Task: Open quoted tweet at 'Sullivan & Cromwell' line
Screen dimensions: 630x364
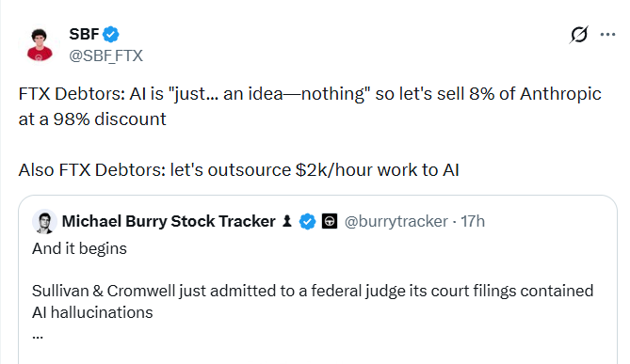Action: [x=313, y=291]
